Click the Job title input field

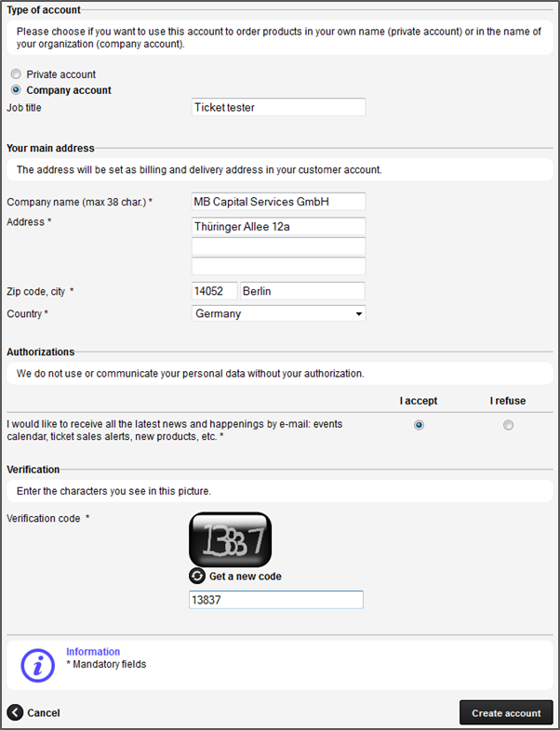click(278, 107)
